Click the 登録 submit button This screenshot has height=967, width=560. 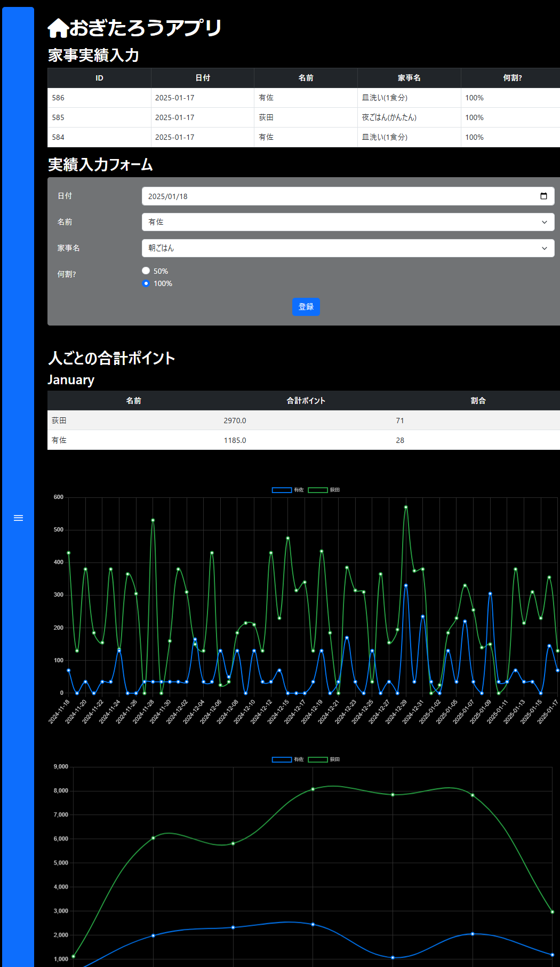coord(306,307)
